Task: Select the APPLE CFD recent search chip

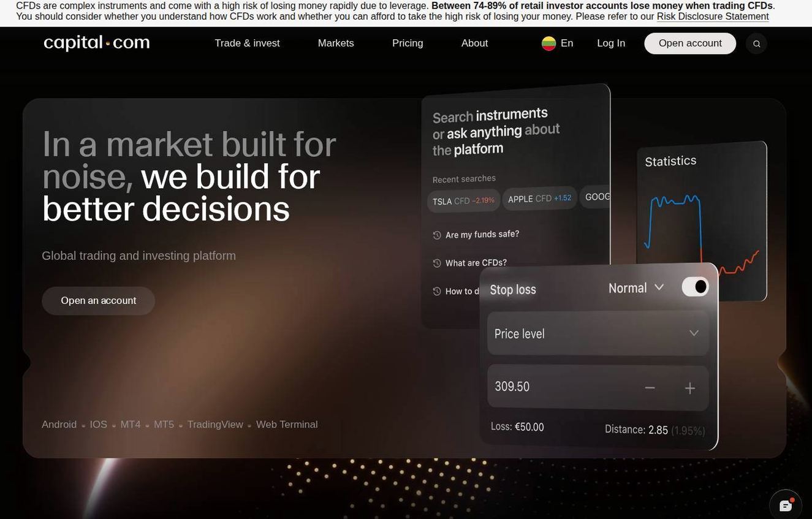Action: pos(539,199)
